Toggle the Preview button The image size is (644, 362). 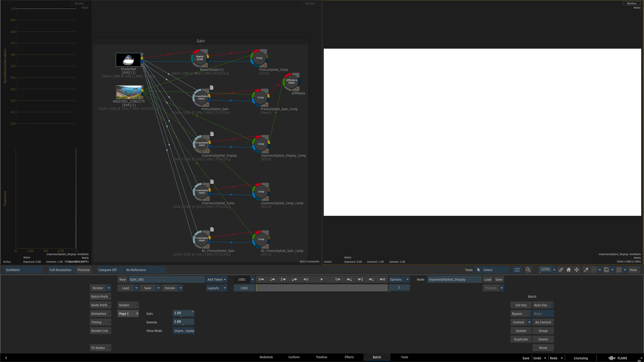point(83,270)
